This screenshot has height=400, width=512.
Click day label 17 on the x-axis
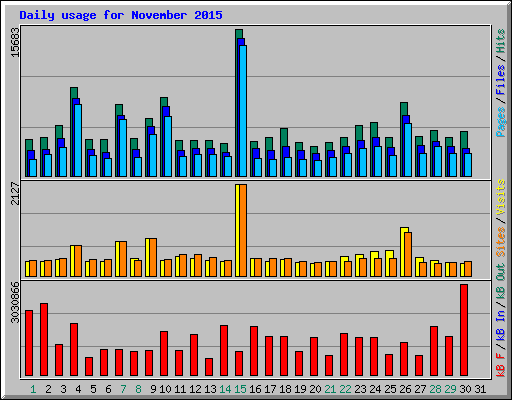[270, 389]
